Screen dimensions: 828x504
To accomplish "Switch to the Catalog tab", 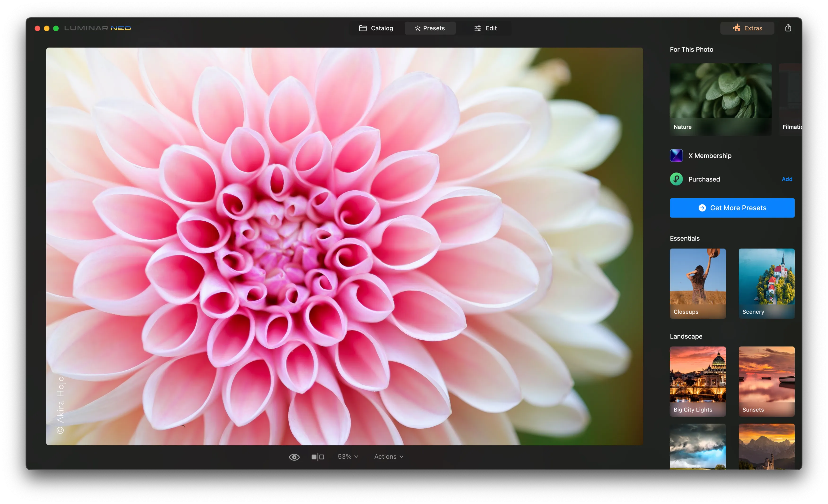I will pos(376,28).
